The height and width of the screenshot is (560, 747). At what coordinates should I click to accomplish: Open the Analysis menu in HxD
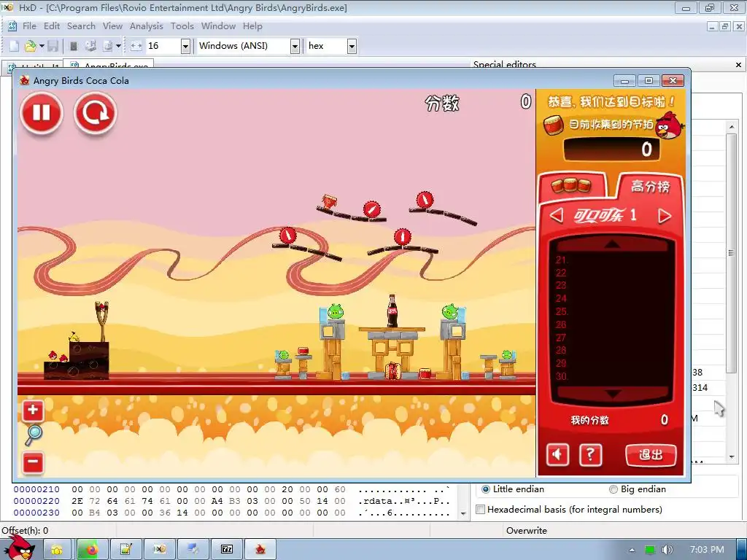146,26
